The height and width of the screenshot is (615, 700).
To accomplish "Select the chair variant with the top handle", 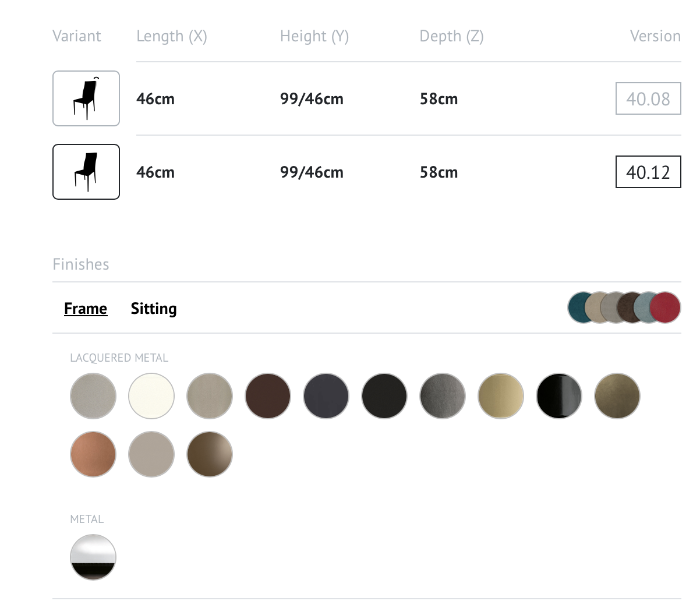I will (x=86, y=98).
